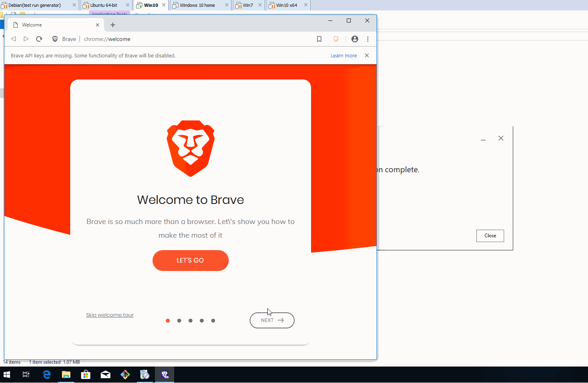This screenshot has height=383, width=588.
Task: Dismiss the Brave API keys notification
Action: tap(366, 55)
